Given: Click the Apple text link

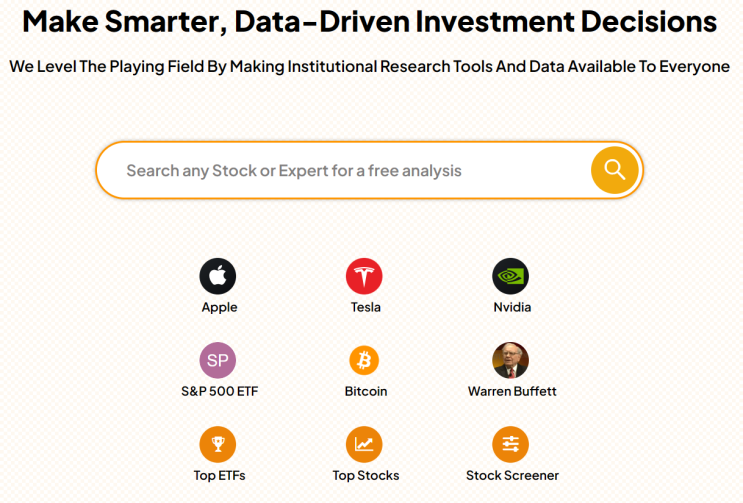Looking at the screenshot, I should click(x=219, y=307).
